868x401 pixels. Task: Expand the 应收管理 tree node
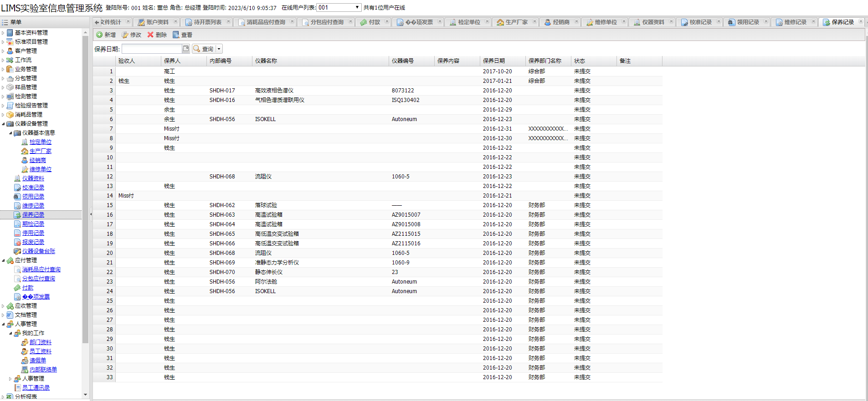3,306
